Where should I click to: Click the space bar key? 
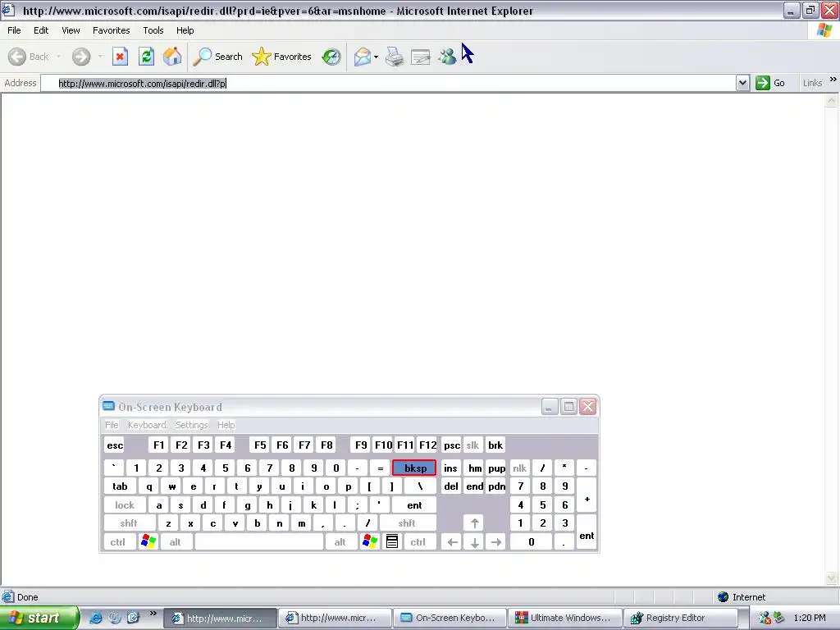[x=259, y=542]
